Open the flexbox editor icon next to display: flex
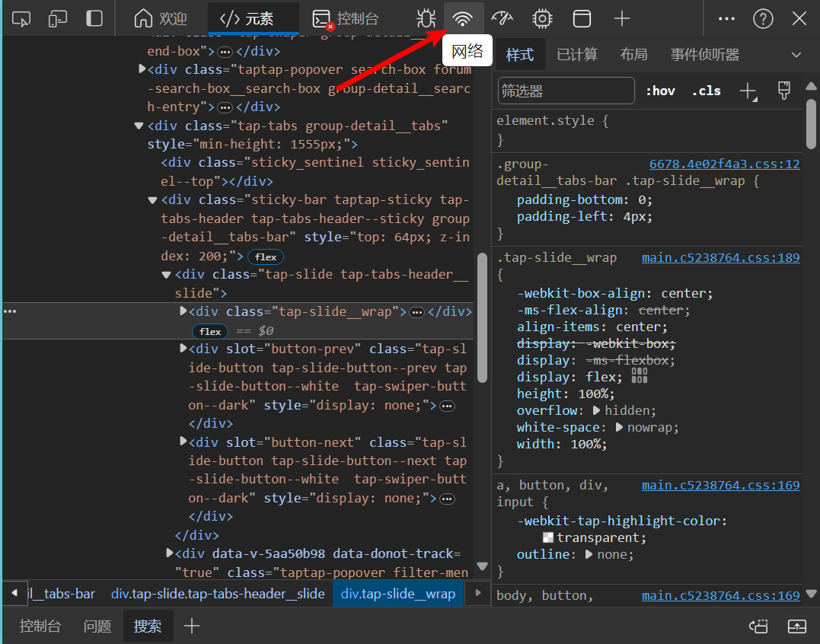The image size is (820, 644). tap(639, 375)
